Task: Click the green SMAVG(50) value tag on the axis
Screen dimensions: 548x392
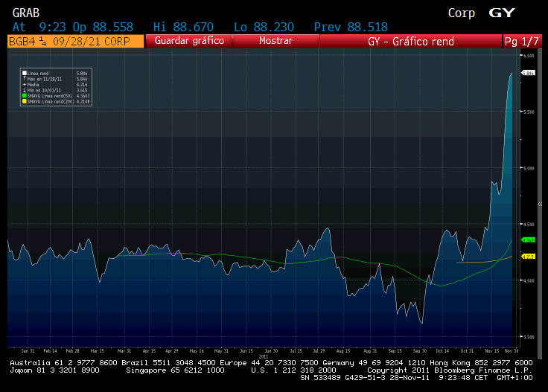Action: [x=529, y=240]
